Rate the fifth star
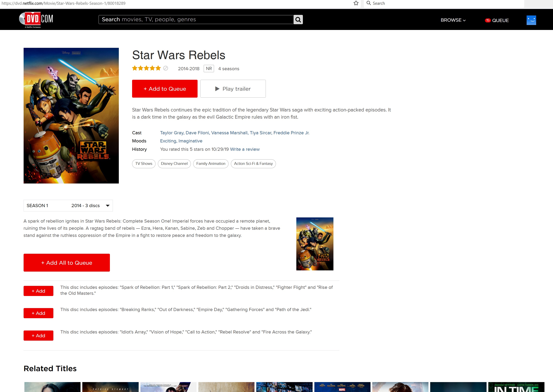 [x=158, y=68]
